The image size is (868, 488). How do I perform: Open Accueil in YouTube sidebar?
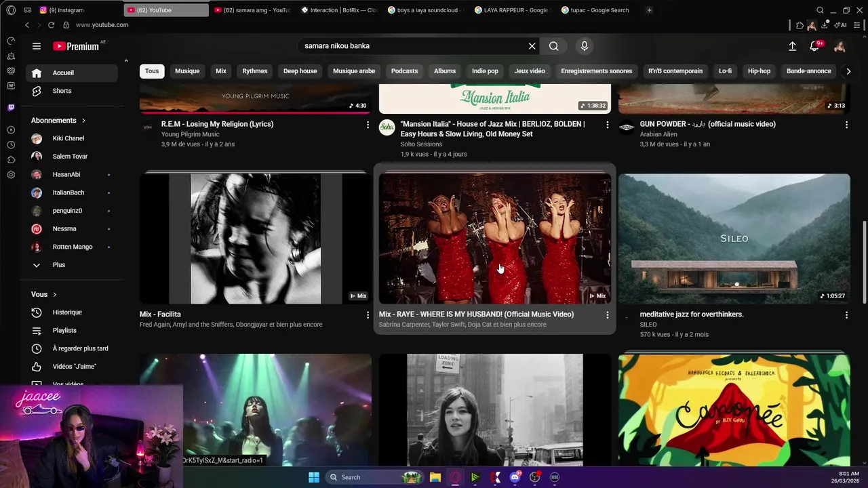(x=72, y=73)
